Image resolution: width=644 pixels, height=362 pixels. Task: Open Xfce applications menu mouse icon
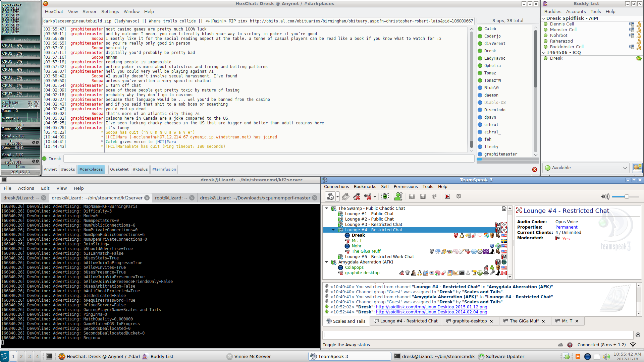coord(5,356)
